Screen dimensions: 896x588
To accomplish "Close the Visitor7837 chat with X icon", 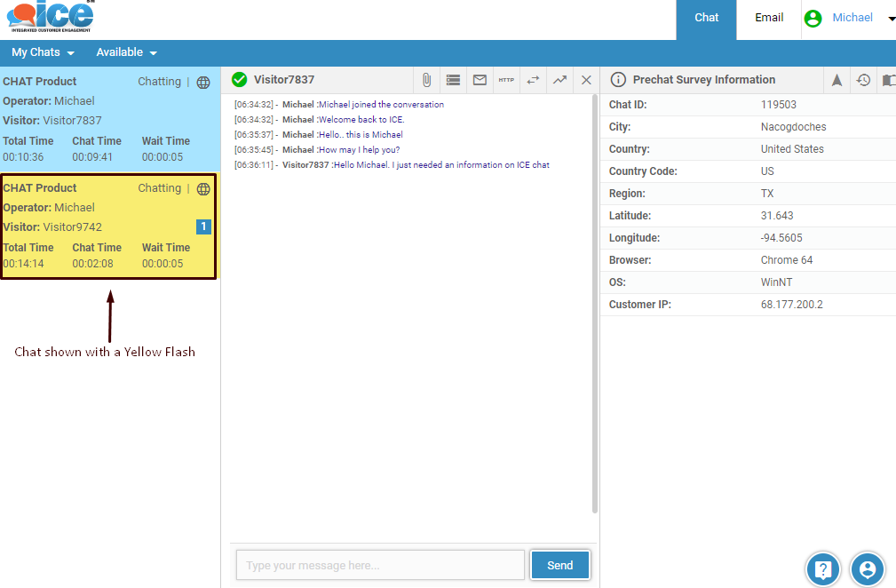I will pos(586,80).
